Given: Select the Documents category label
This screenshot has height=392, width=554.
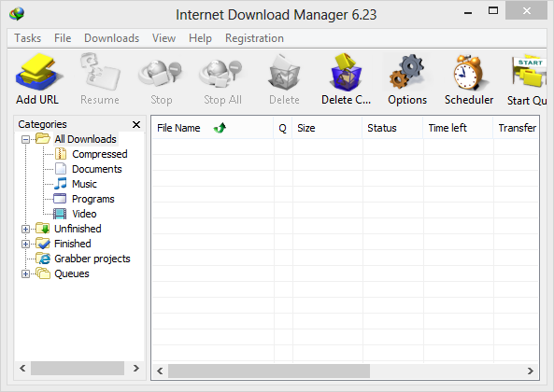Looking at the screenshot, I should 97,169.
